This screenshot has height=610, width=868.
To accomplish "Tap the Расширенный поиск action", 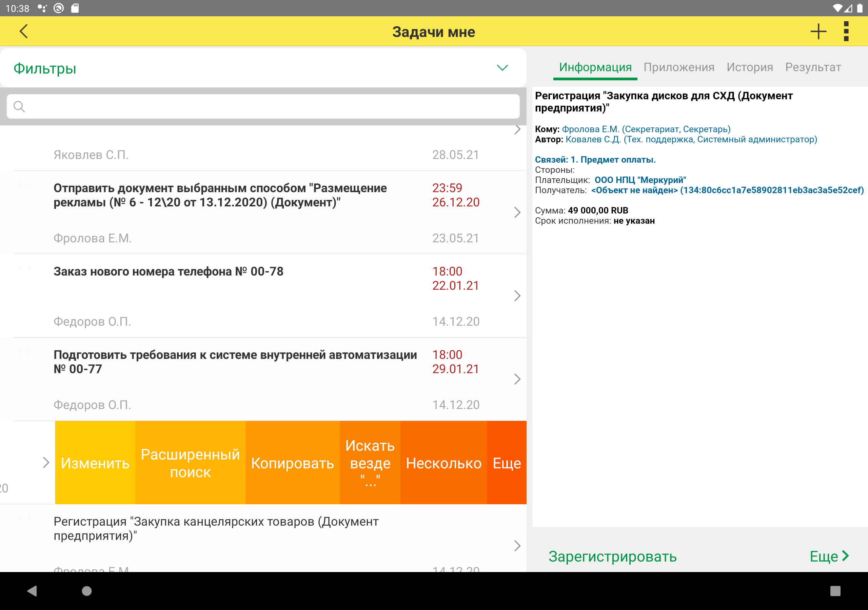I will point(190,463).
